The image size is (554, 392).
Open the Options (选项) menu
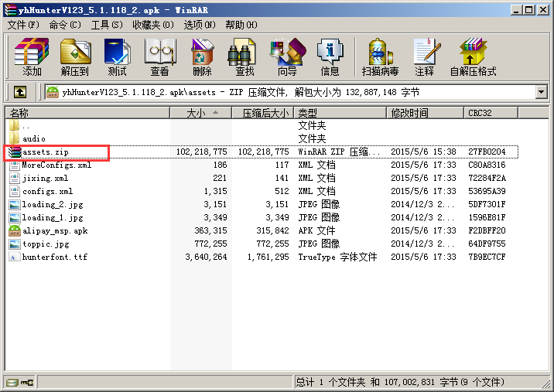click(x=200, y=25)
